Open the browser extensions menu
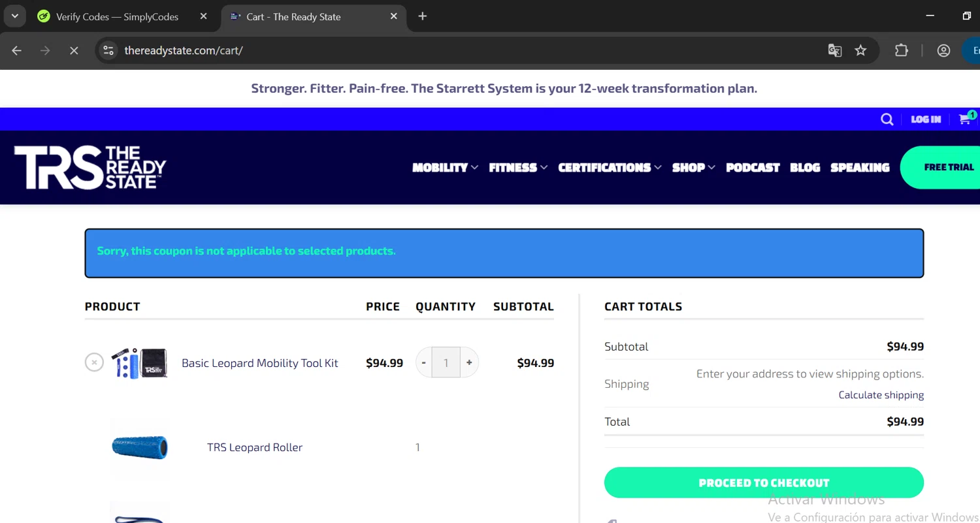980x523 pixels. point(902,50)
